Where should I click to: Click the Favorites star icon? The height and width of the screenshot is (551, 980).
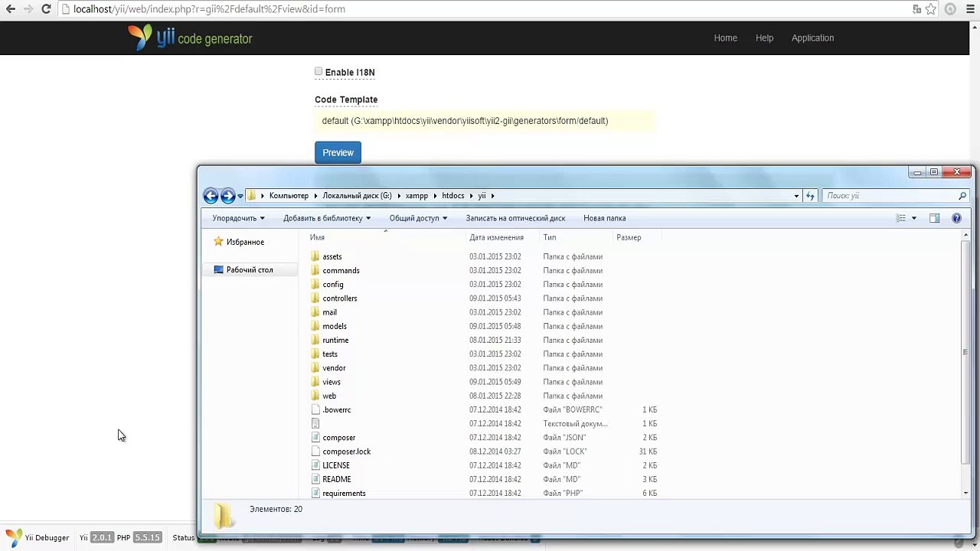tap(218, 242)
